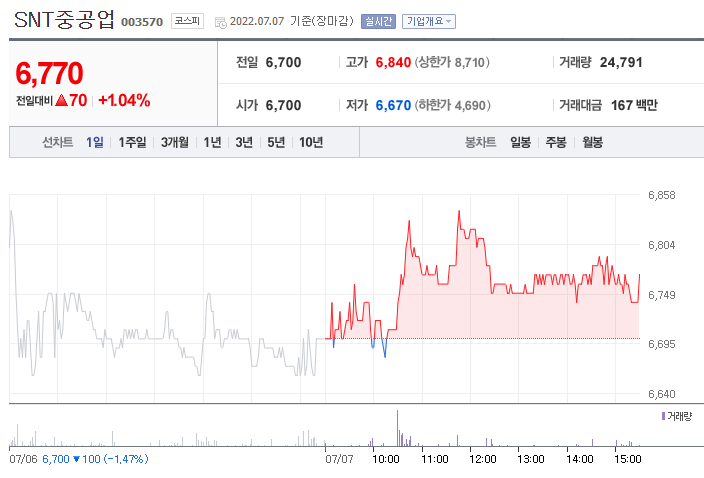This screenshot has height=478, width=704.
Task: Click the +1.04% change rate
Action: tap(124, 100)
